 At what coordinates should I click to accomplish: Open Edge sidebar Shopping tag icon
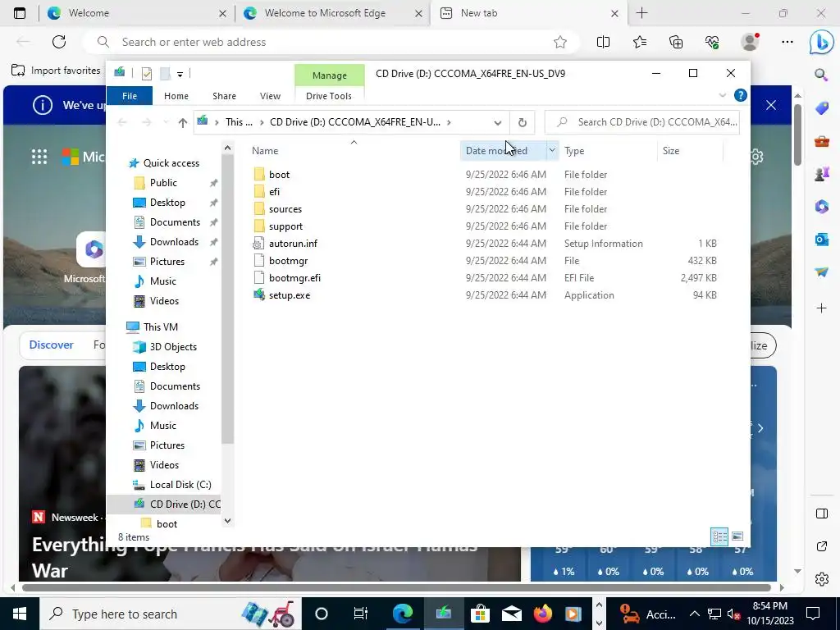[822, 108]
